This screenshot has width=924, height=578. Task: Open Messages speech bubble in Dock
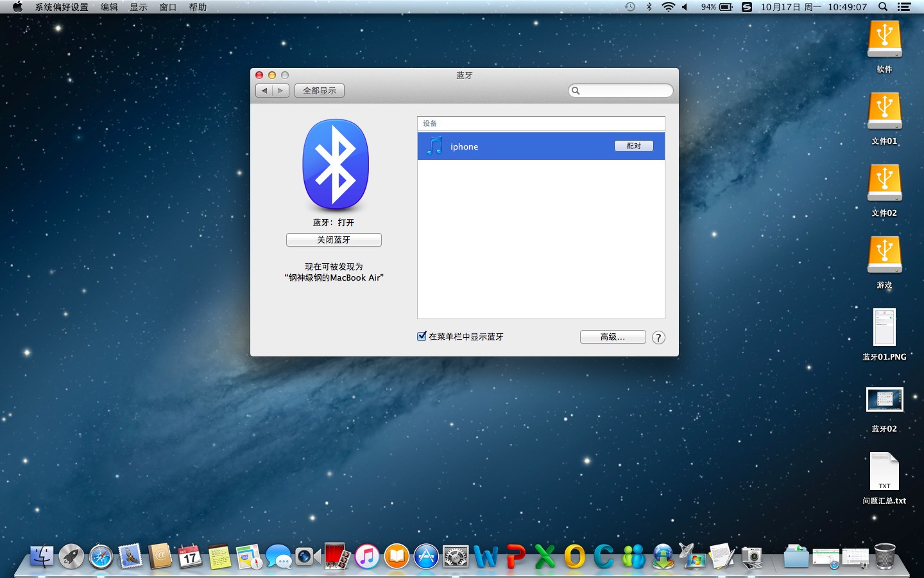click(x=278, y=556)
